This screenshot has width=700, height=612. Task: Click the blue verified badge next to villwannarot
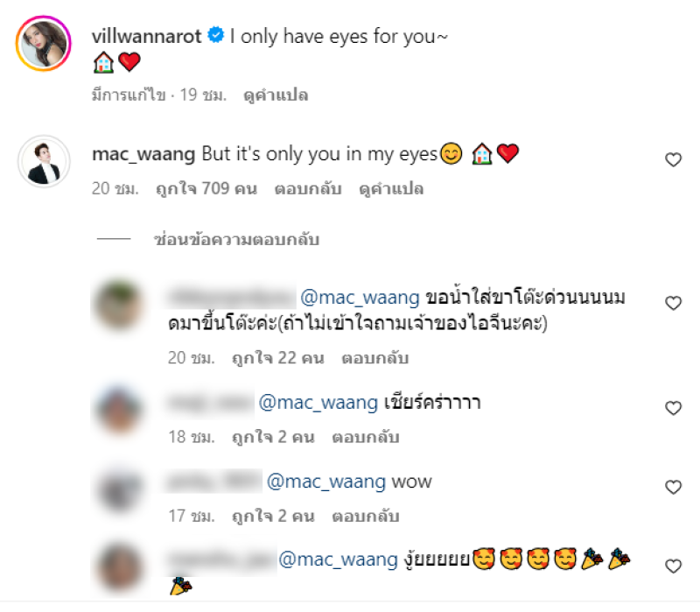(x=216, y=35)
